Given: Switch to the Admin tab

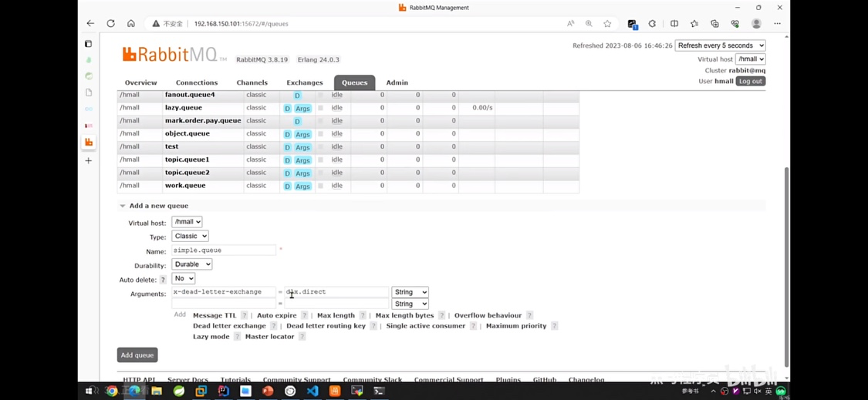Looking at the screenshot, I should click(x=397, y=82).
